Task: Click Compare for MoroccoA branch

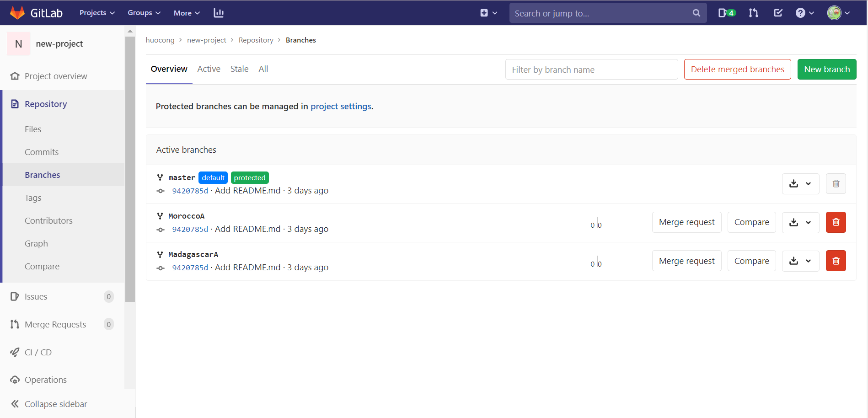Action: coord(751,222)
